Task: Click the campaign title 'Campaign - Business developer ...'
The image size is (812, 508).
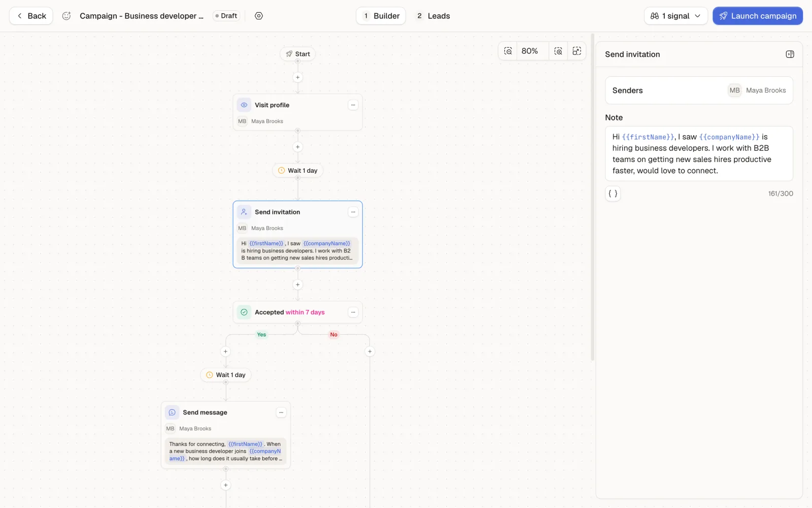Action: click(142, 16)
